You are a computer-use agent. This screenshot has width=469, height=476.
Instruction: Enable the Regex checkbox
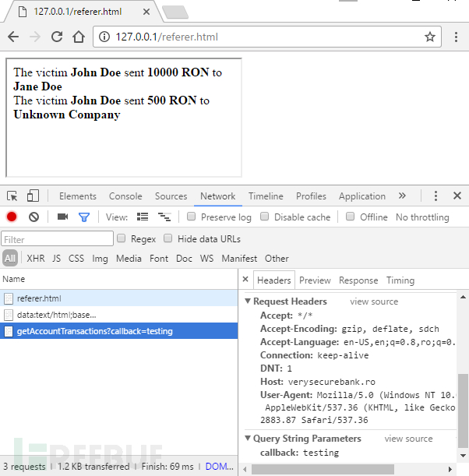click(121, 238)
